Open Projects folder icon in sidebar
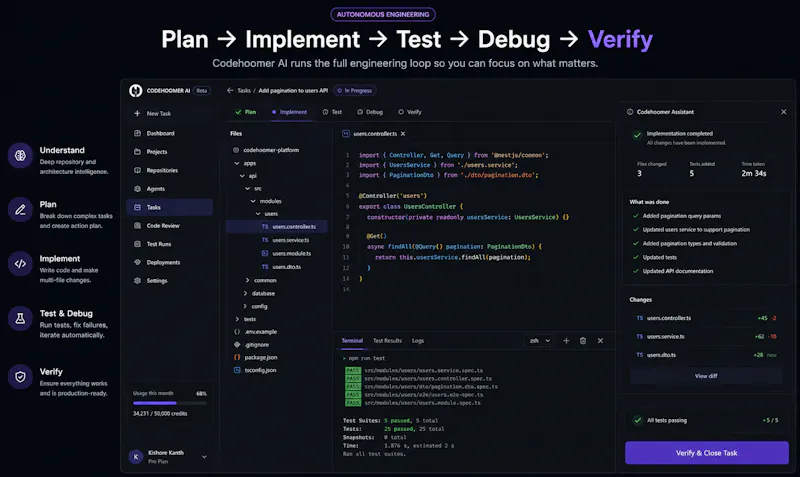The height and width of the screenshot is (477, 800). click(x=137, y=152)
